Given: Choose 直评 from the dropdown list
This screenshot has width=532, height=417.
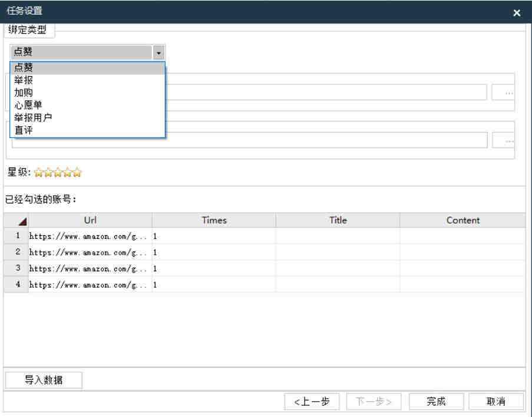Looking at the screenshot, I should pyautogui.click(x=88, y=130).
